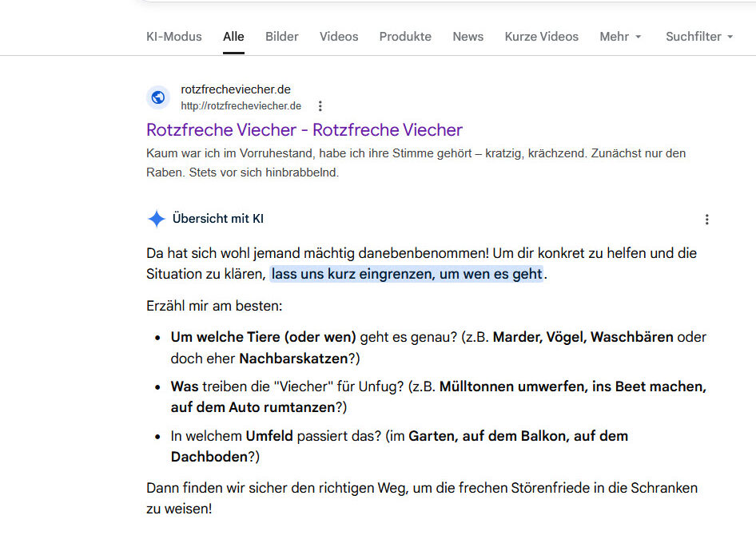
Task: Open the three-dot menu of Übersicht mit KI
Action: pos(706,220)
